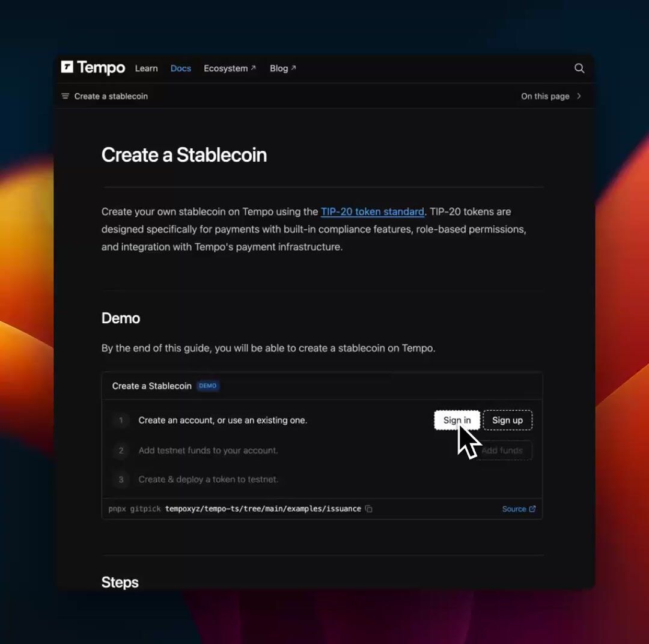Click the DEMO badge

point(207,386)
